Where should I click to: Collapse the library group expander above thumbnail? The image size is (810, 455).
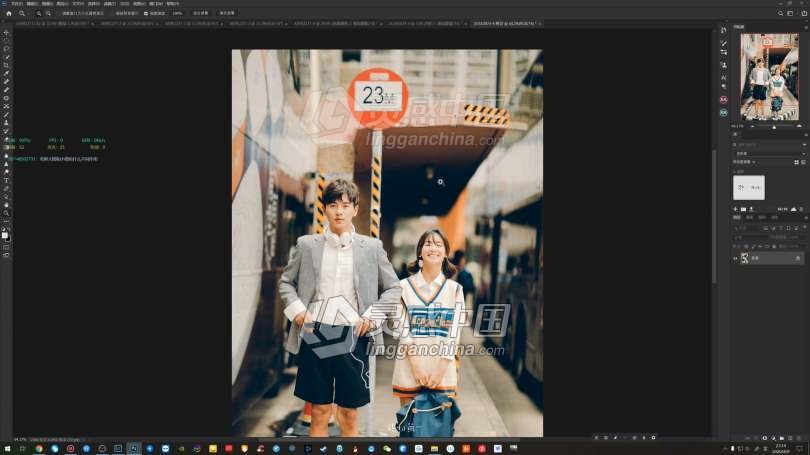click(x=735, y=171)
